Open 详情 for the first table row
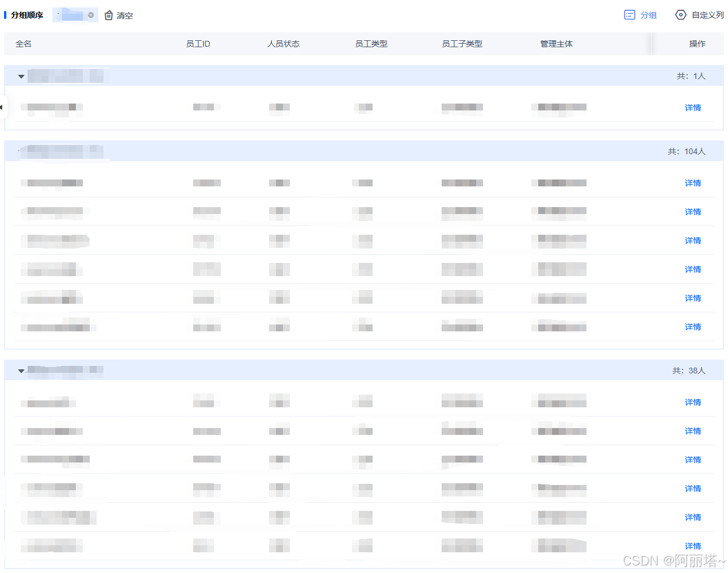 (x=692, y=108)
